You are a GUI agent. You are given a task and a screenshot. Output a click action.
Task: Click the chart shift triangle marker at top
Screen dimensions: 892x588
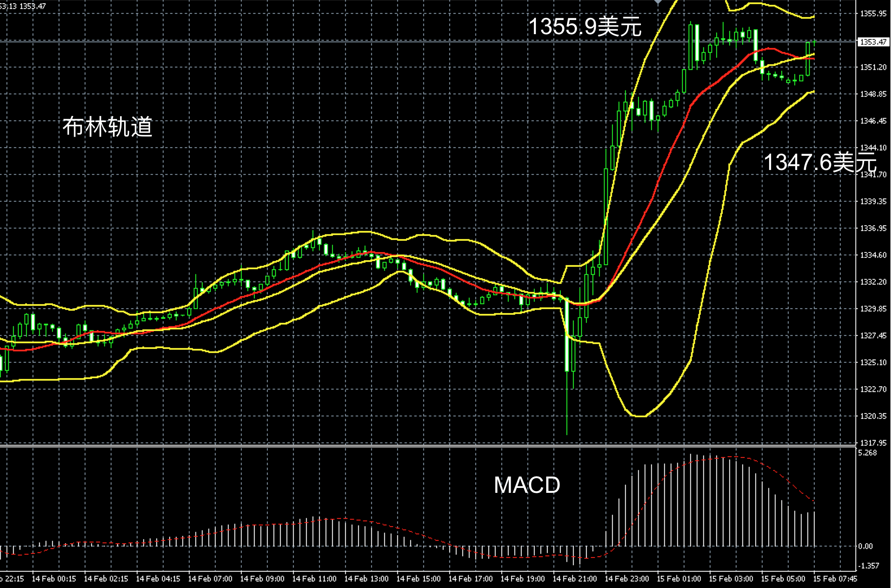tap(658, 2)
